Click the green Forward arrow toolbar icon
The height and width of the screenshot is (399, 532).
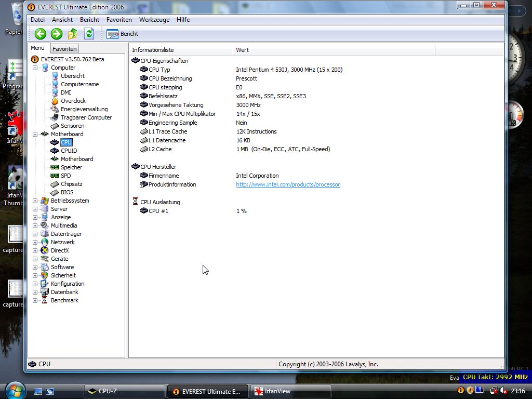pos(57,34)
